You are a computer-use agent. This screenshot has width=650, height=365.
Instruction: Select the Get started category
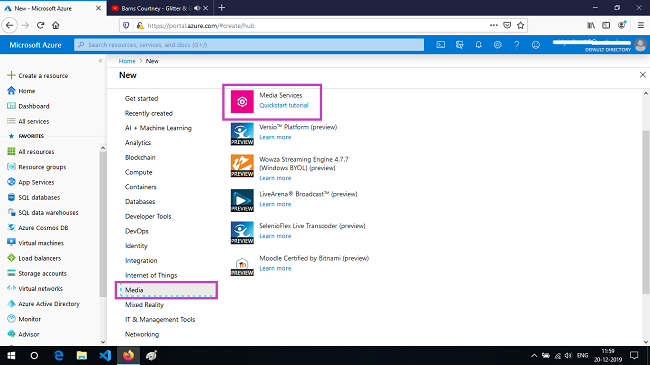(141, 98)
